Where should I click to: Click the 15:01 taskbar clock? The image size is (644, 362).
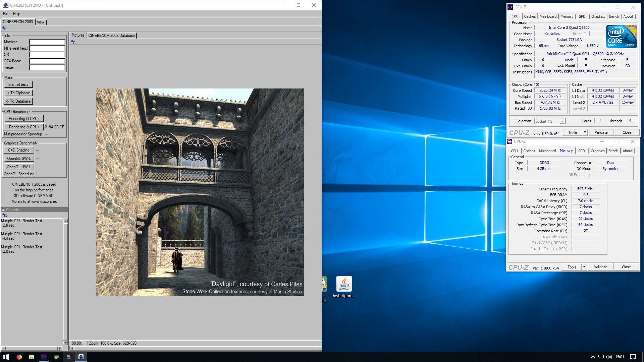[x=620, y=357]
